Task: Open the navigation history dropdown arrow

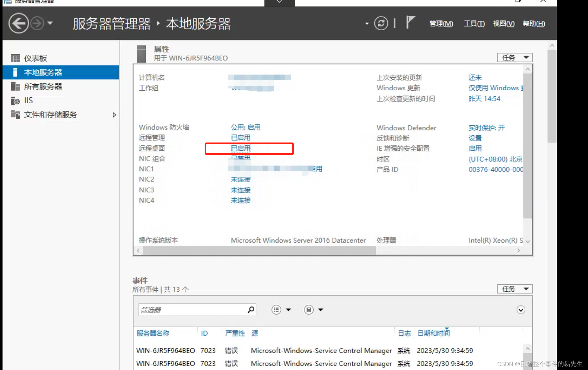Action: tap(50, 23)
